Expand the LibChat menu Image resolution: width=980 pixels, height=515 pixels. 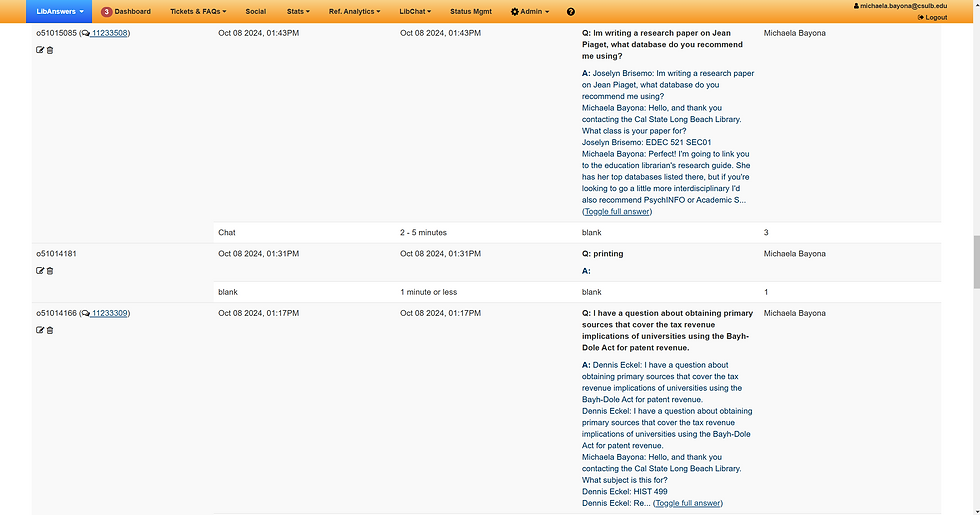[415, 11]
